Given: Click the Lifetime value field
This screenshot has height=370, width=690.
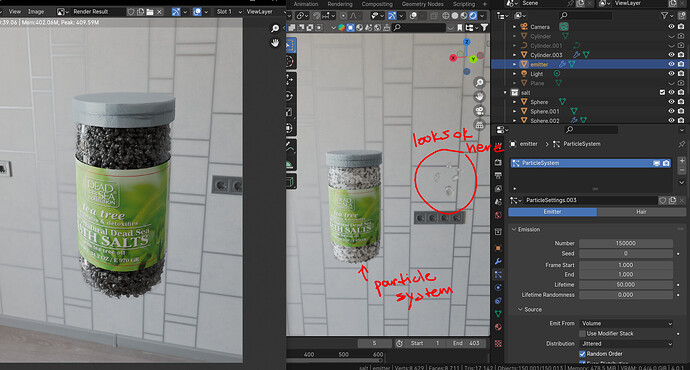Looking at the screenshot, I should pos(626,285).
